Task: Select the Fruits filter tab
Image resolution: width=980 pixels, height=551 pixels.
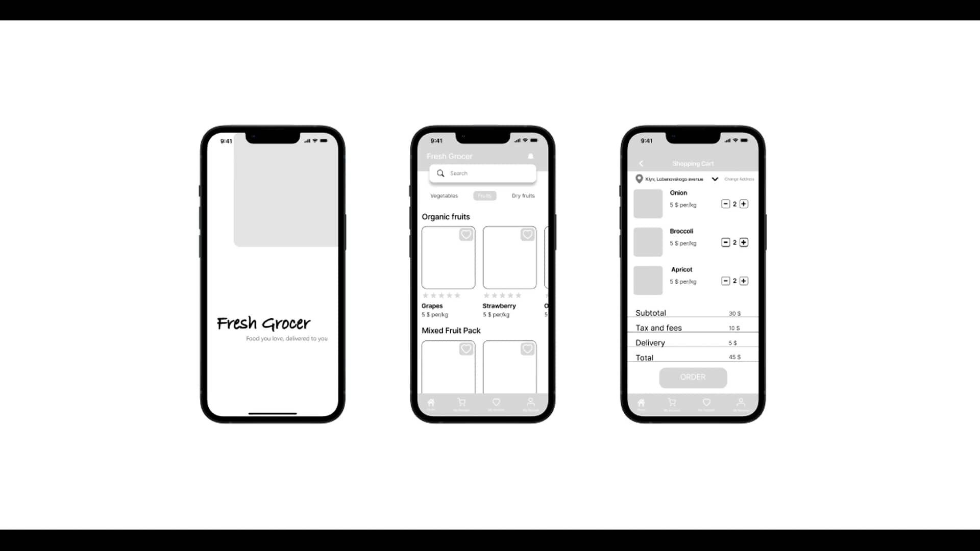Action: coord(484,195)
